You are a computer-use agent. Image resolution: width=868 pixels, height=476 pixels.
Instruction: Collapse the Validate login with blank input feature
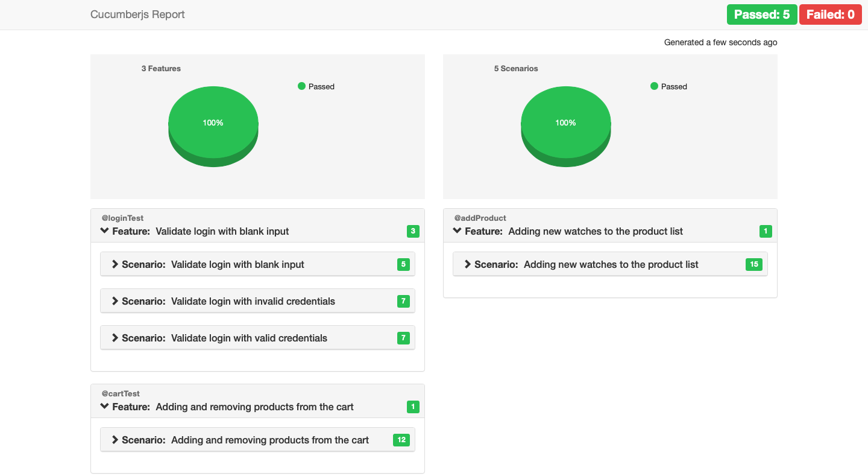(x=105, y=231)
